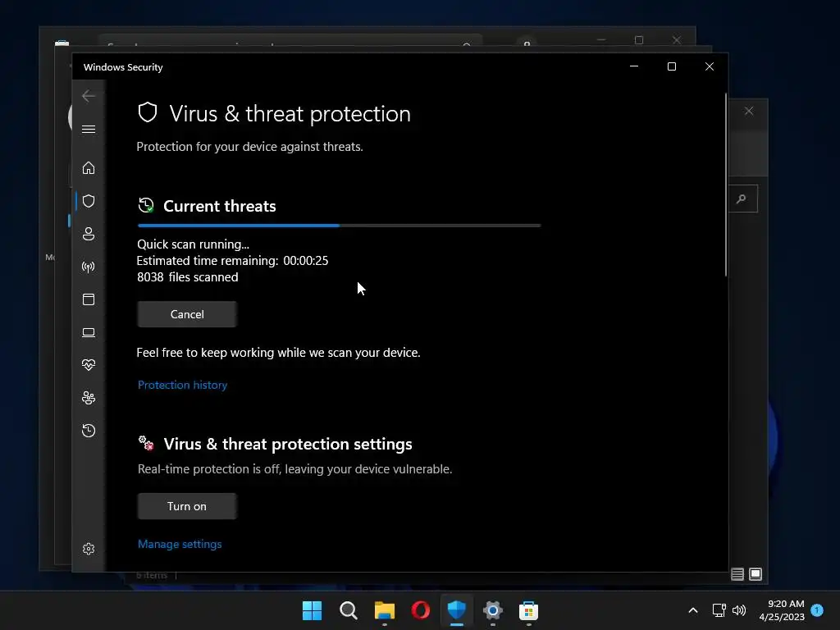The width and height of the screenshot is (840, 630).
Task: Click the Virus & threat protection settings heading
Action: point(288,444)
